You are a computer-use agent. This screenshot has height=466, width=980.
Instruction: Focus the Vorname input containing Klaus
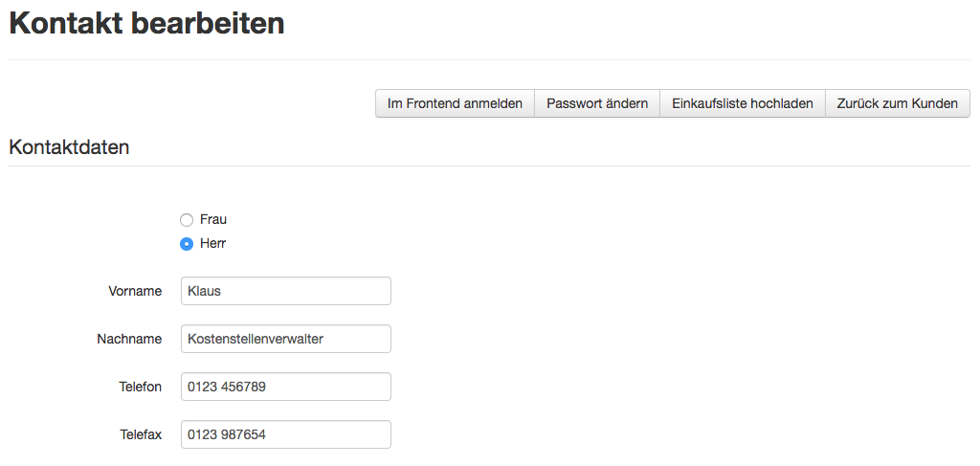pos(285,291)
